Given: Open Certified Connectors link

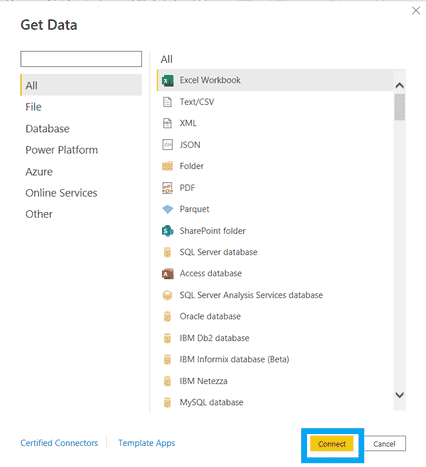Looking at the screenshot, I should point(59,443).
